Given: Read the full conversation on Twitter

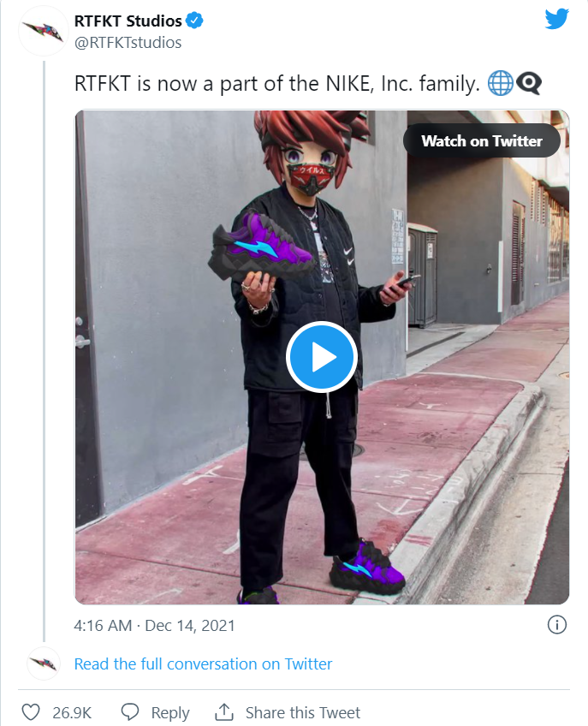Looking at the screenshot, I should (203, 664).
